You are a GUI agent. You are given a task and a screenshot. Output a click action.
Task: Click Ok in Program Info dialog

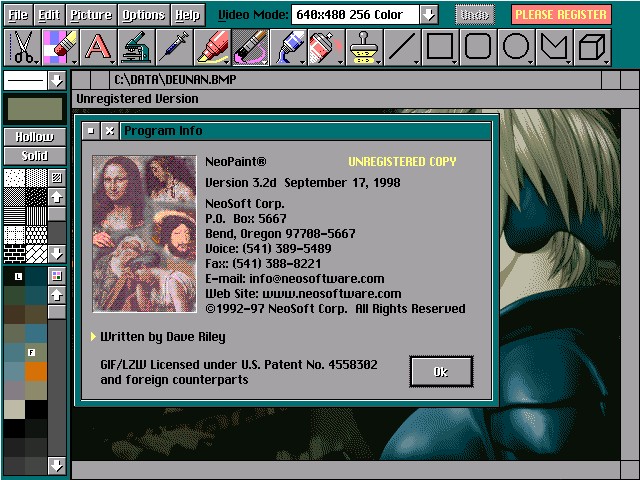pos(441,371)
